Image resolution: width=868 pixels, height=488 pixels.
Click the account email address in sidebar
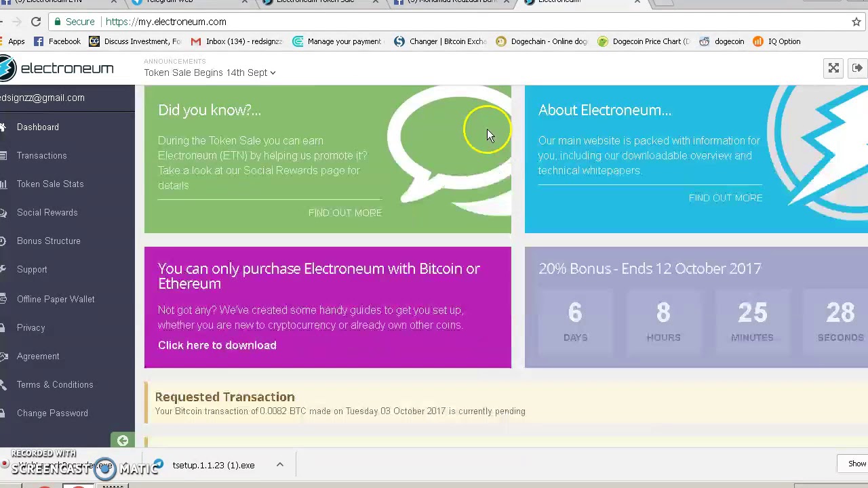click(42, 98)
